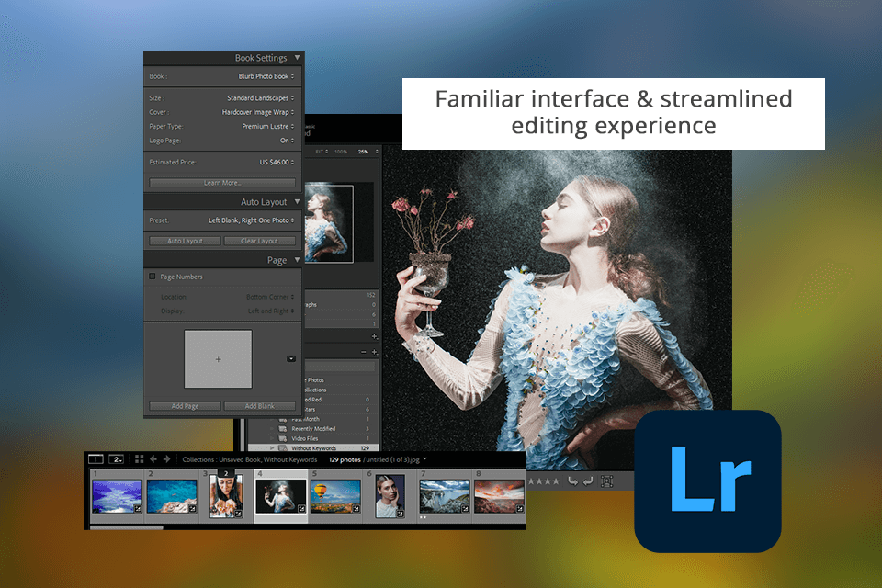This screenshot has height=588, width=882.
Task: Click the 'Collections : Unsaved Book, Without Keywords' path
Action: point(250,459)
